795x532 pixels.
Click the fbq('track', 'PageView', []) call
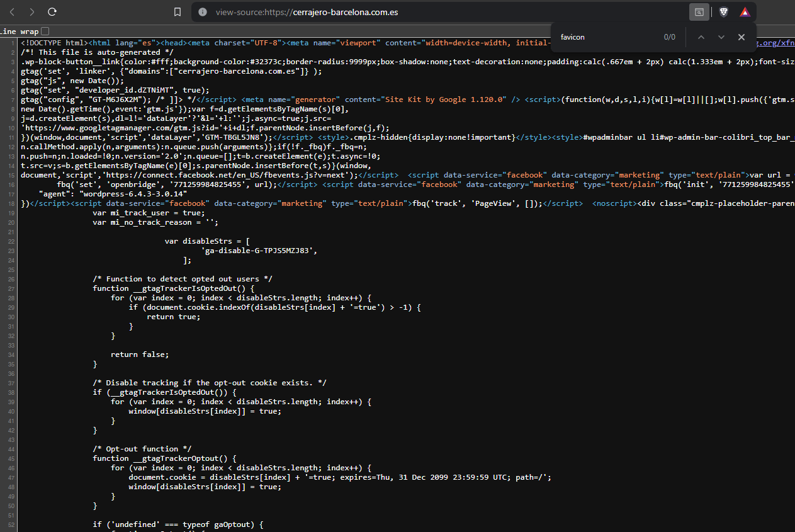477,203
